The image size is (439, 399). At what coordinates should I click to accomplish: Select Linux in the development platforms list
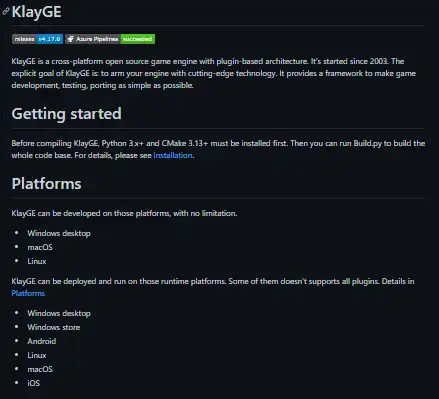(x=37, y=261)
